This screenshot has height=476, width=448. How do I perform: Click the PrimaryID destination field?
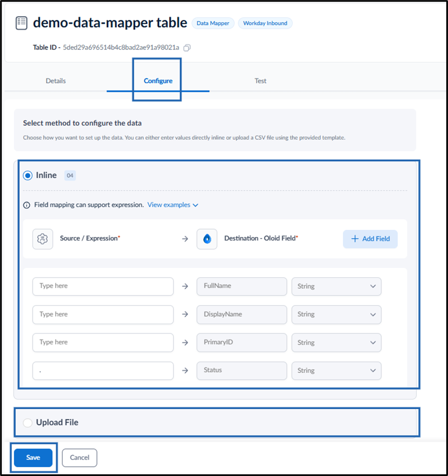point(242,342)
